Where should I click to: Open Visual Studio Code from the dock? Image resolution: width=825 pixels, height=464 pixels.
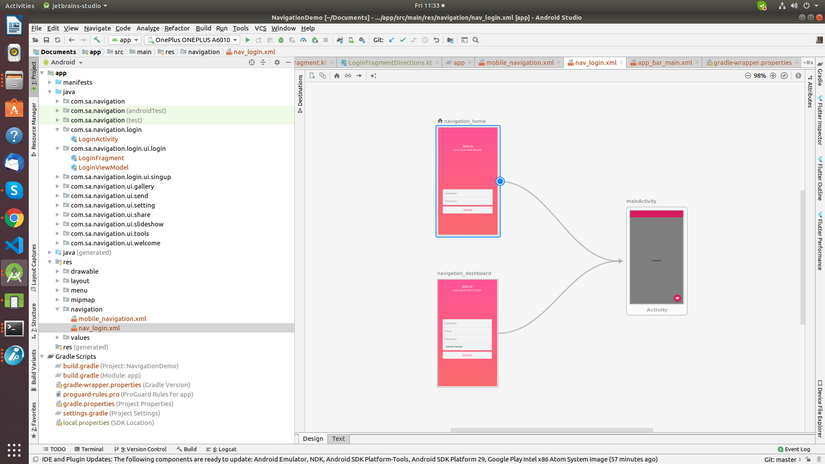[x=14, y=244]
